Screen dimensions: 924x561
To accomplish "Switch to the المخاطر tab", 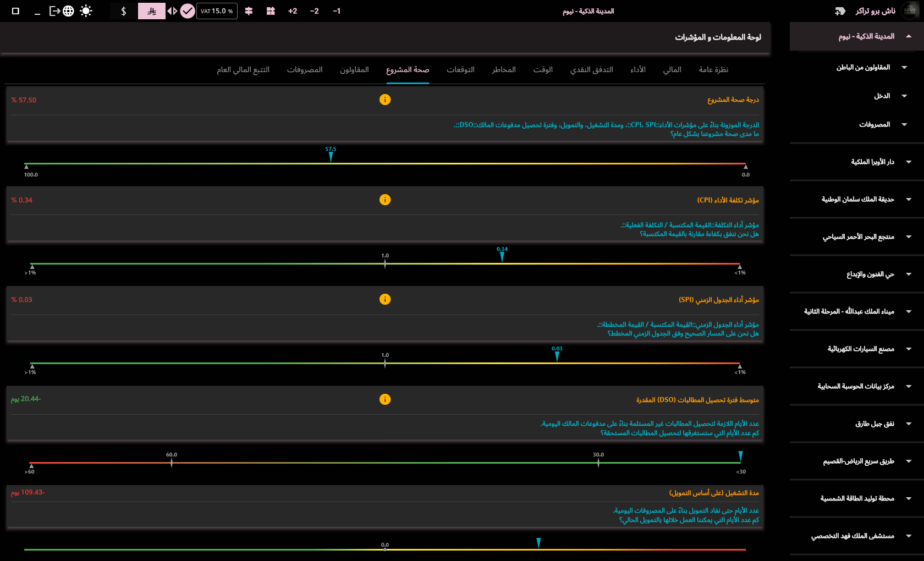I will (504, 70).
